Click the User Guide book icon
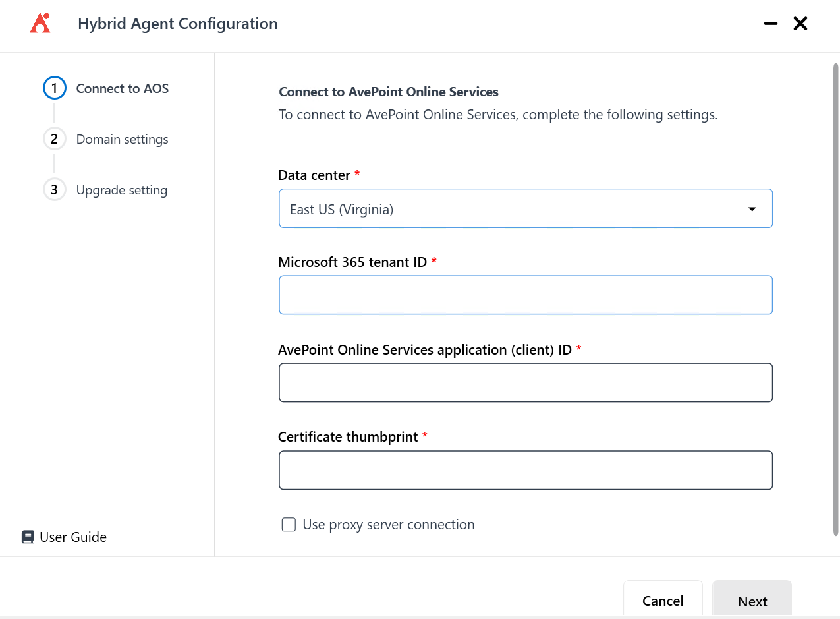The image size is (840, 619). click(x=27, y=537)
